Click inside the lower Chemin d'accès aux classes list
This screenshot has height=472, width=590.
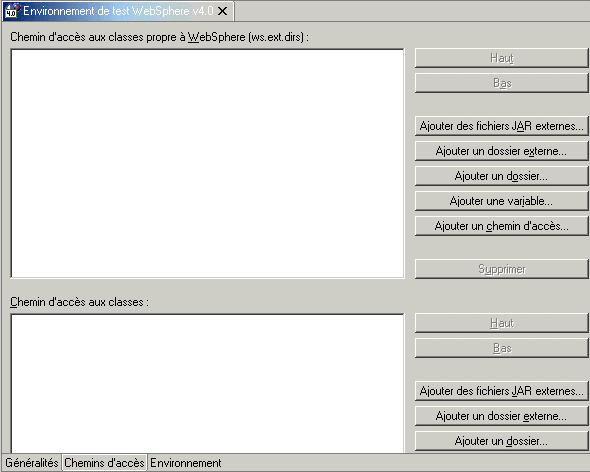click(x=207, y=383)
